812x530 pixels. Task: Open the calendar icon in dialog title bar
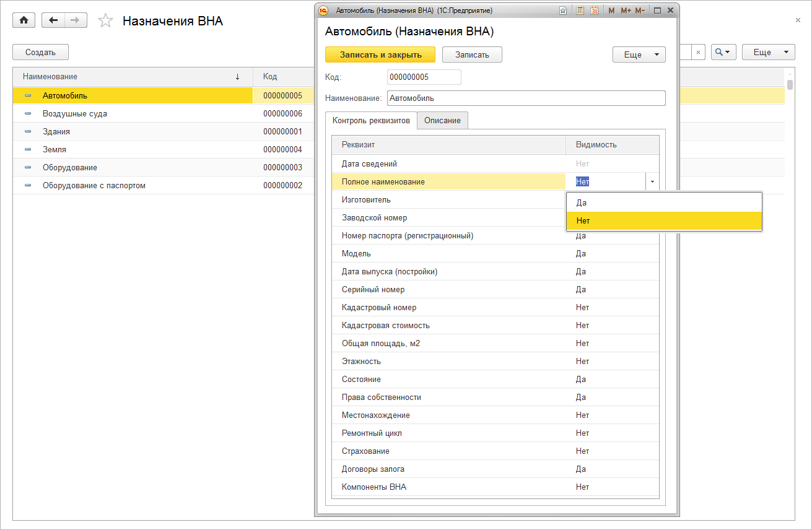pos(595,11)
